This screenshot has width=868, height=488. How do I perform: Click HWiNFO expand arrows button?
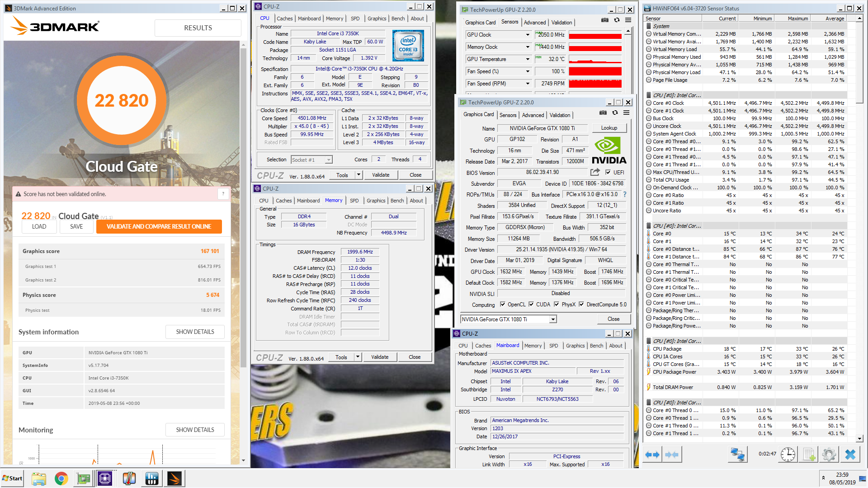pyautogui.click(x=652, y=455)
